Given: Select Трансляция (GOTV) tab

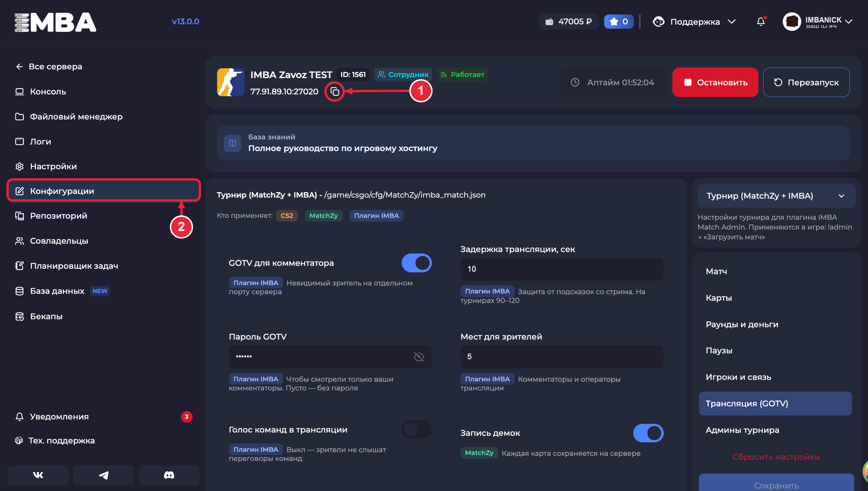Looking at the screenshot, I should click(x=775, y=403).
